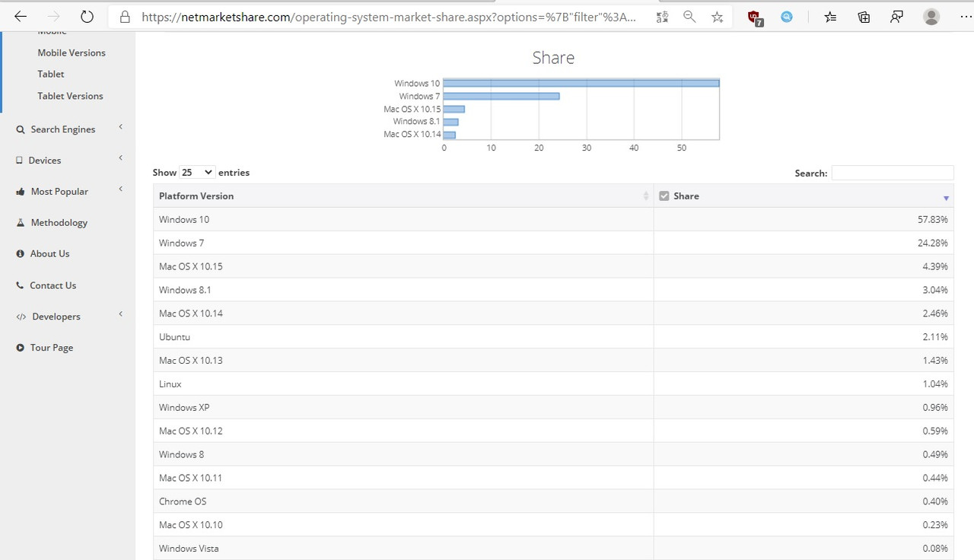The image size is (974, 560).
Task: Open Tablet Versions in sidebar
Action: (x=70, y=96)
